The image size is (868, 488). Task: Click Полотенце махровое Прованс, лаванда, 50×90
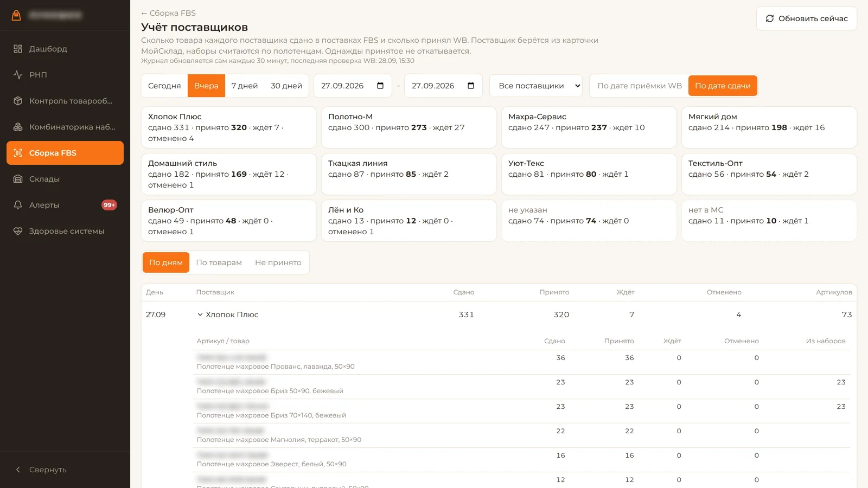point(276,367)
